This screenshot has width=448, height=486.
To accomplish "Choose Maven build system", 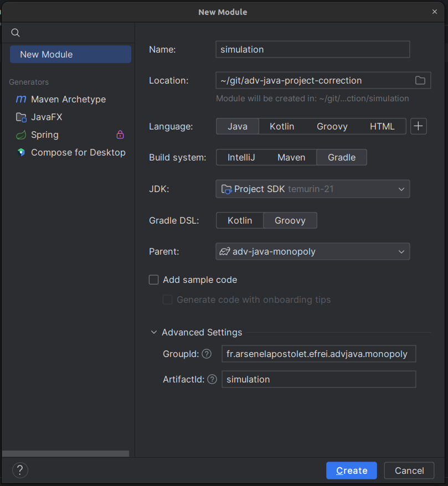I will click(x=291, y=157).
